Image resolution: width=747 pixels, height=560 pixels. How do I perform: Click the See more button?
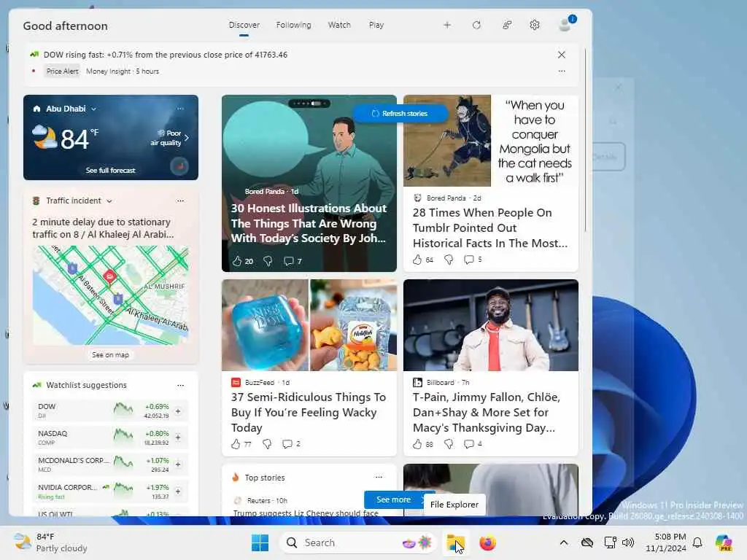tap(393, 499)
